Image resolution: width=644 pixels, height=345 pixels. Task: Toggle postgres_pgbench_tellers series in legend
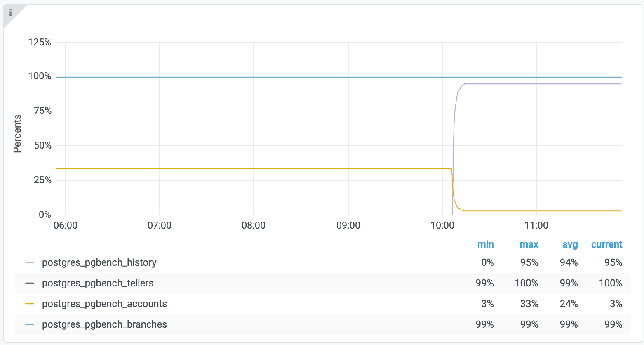97,284
